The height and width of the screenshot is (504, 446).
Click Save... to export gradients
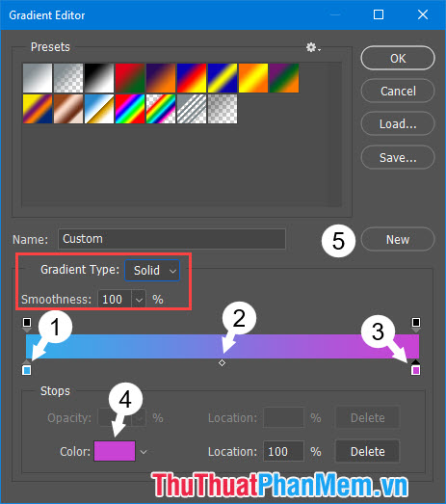click(x=398, y=157)
